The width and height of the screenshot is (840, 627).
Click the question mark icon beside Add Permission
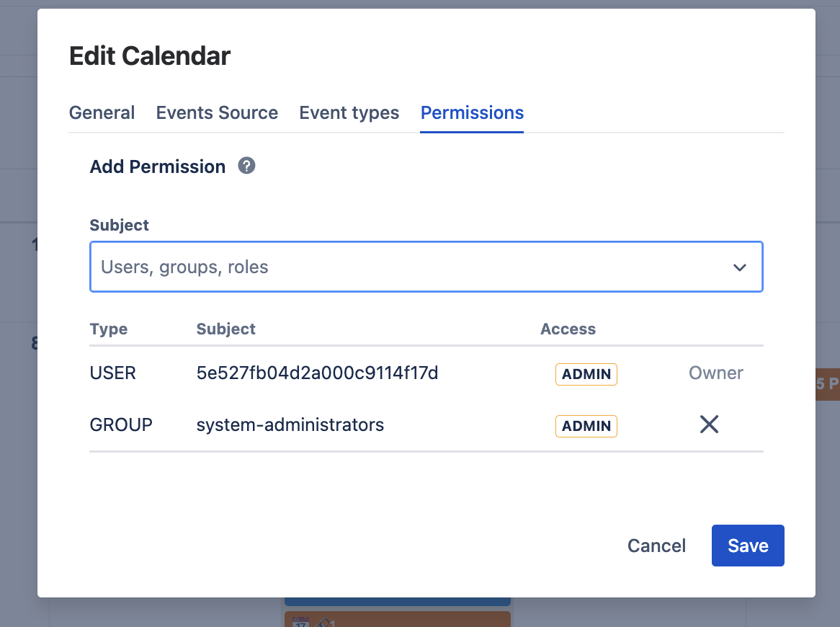(x=246, y=166)
